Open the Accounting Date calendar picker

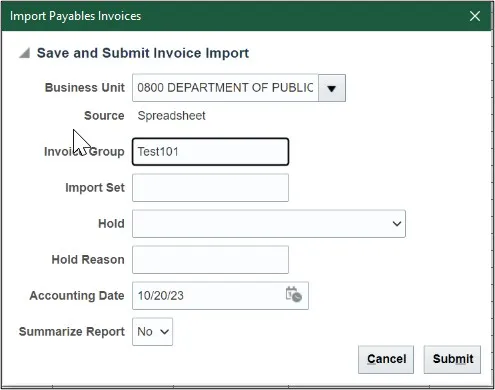293,295
